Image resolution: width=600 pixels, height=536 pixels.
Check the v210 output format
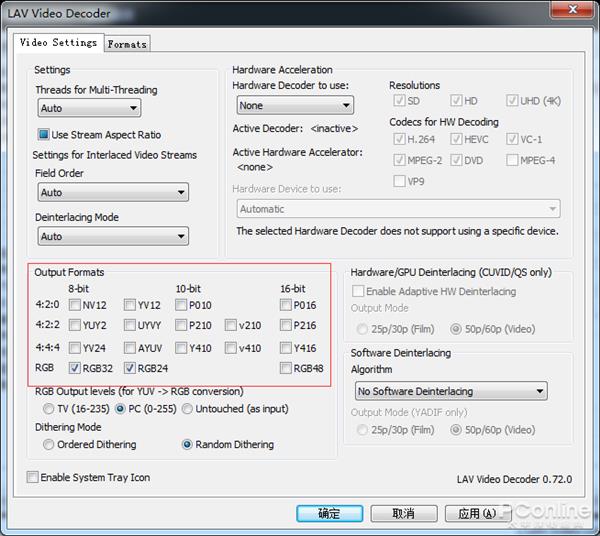pyautogui.click(x=230, y=325)
